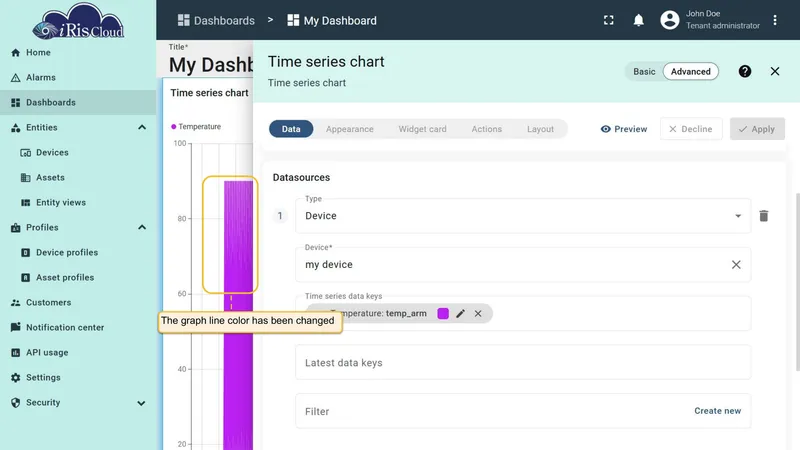This screenshot has width=800, height=450.
Task: Switch to Advanced mode
Action: (x=690, y=71)
